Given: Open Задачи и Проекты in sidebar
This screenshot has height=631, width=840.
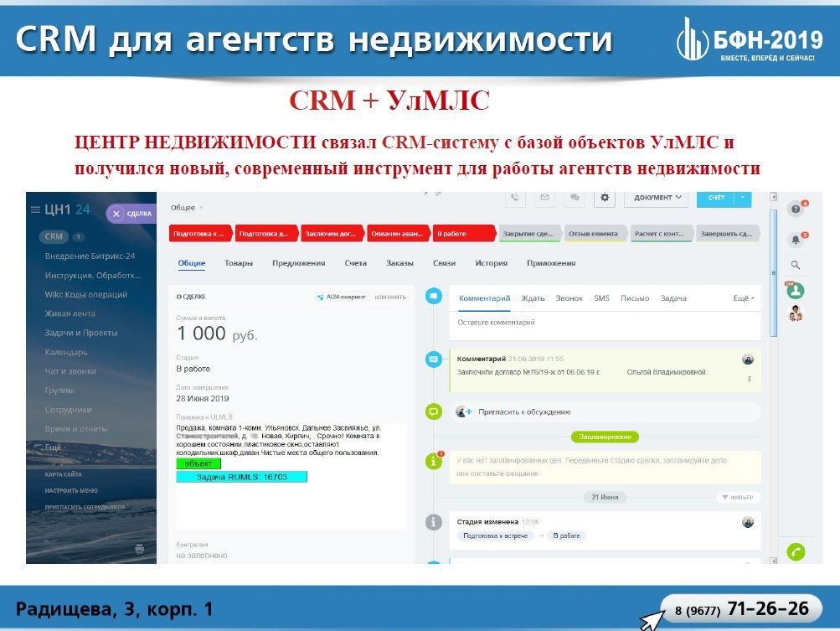Looking at the screenshot, I should (81, 333).
